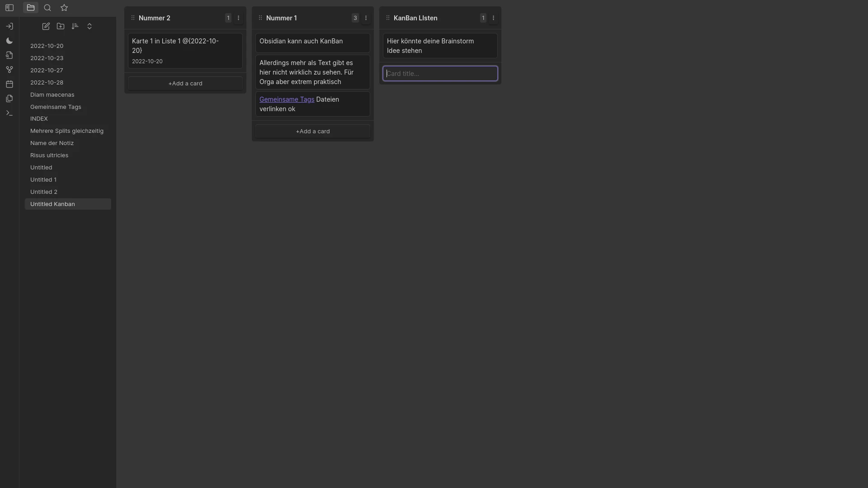Grab the KanBan LIsten drag handle
Viewport: 868px width, 488px height.
click(x=388, y=18)
